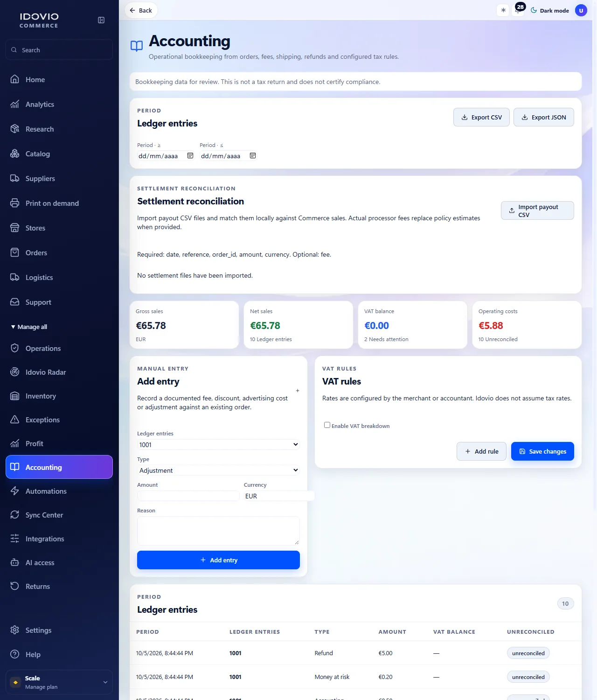This screenshot has height=700, width=597.
Task: Click unreconciled badge in Refund row
Action: click(528, 653)
